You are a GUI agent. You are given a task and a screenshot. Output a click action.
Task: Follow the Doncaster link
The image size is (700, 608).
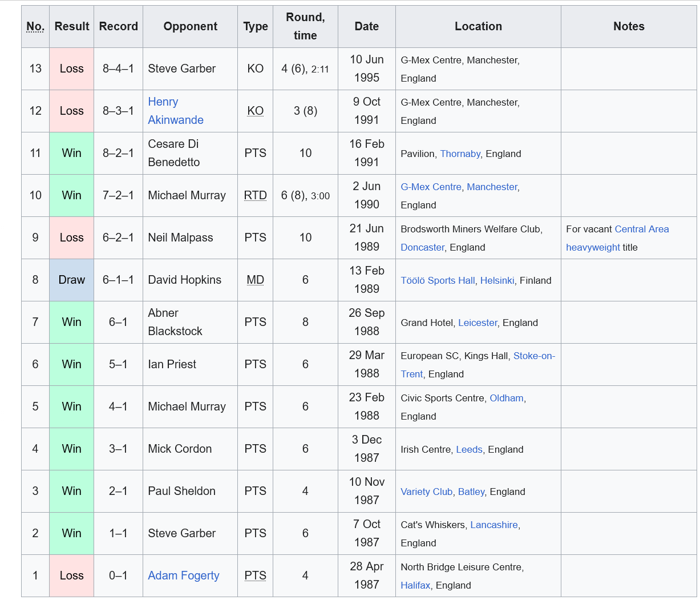pos(422,247)
